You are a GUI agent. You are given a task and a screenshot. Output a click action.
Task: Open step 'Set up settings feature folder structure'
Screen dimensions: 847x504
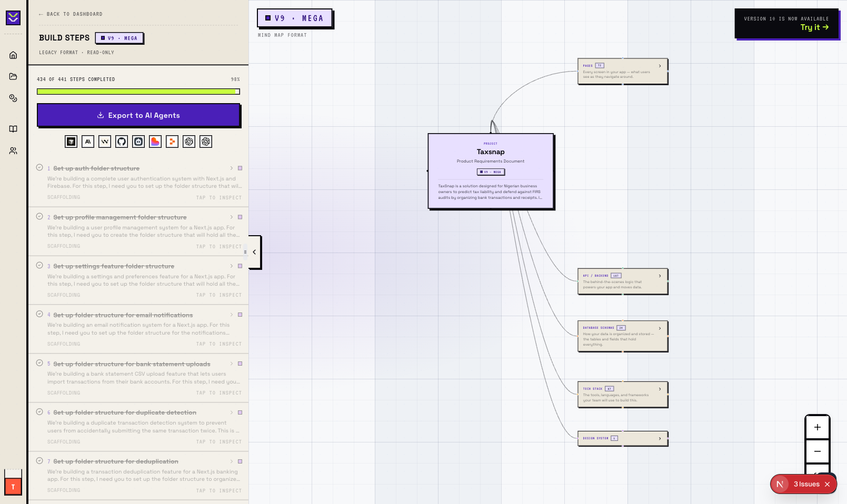[x=114, y=266]
